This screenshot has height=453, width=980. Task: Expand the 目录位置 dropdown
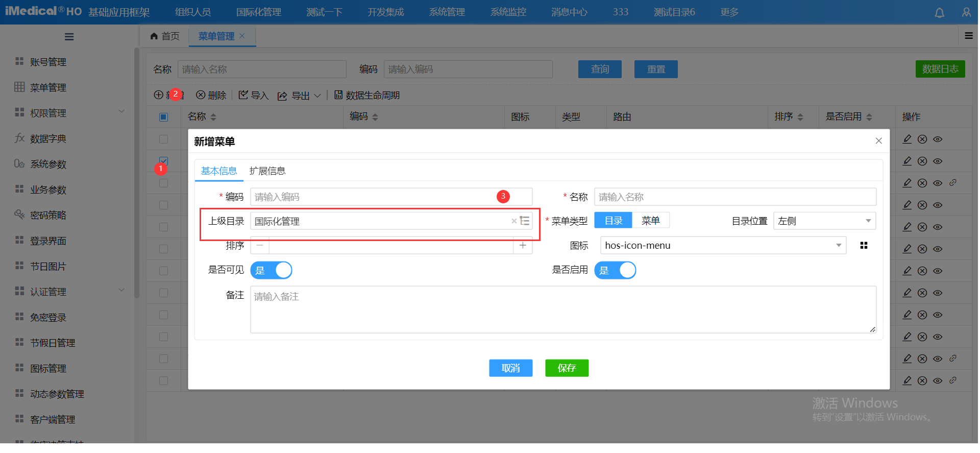[868, 221]
